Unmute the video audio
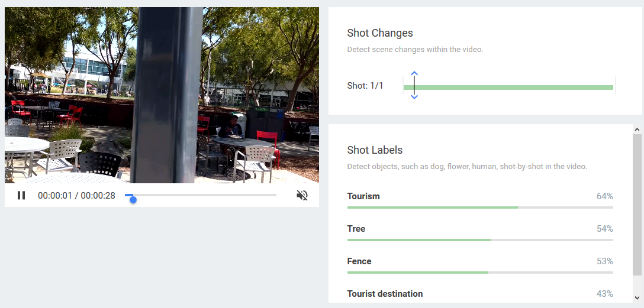The width and height of the screenshot is (644, 308). 302,195
